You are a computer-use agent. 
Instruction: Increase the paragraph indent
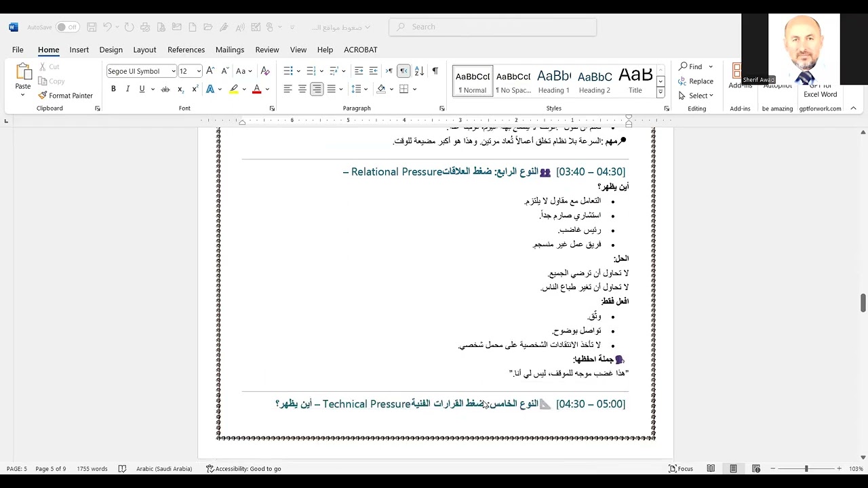click(x=373, y=71)
